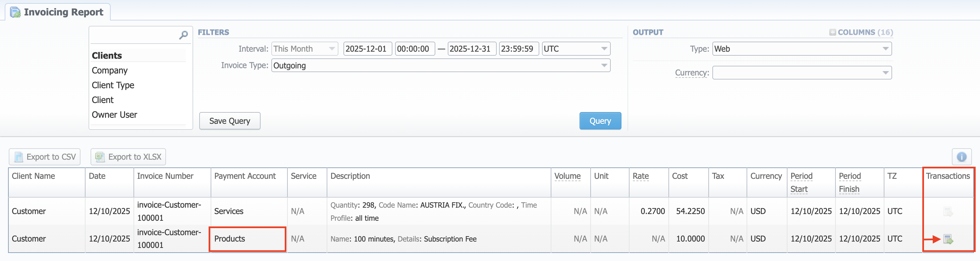
Task: Click the start time field 00:00:00
Action: (415, 49)
